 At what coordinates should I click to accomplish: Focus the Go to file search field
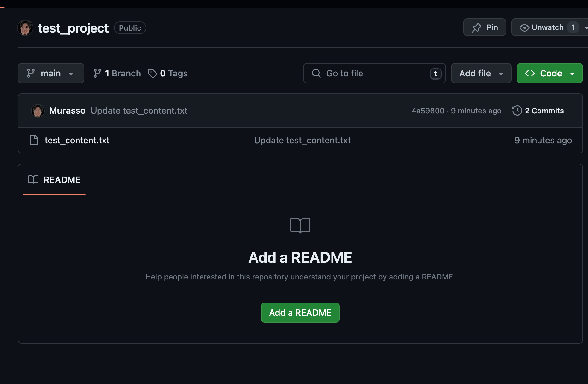[374, 73]
